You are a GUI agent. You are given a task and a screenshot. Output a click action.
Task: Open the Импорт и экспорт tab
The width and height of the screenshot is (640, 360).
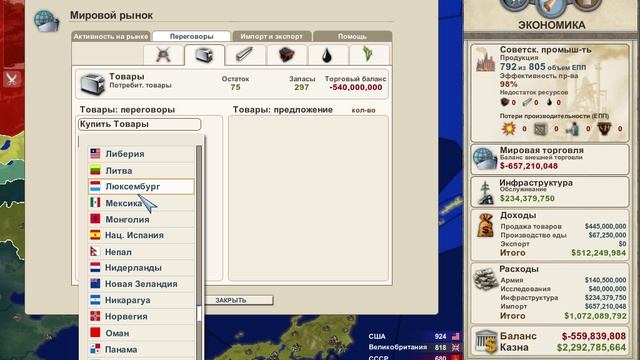point(271,36)
